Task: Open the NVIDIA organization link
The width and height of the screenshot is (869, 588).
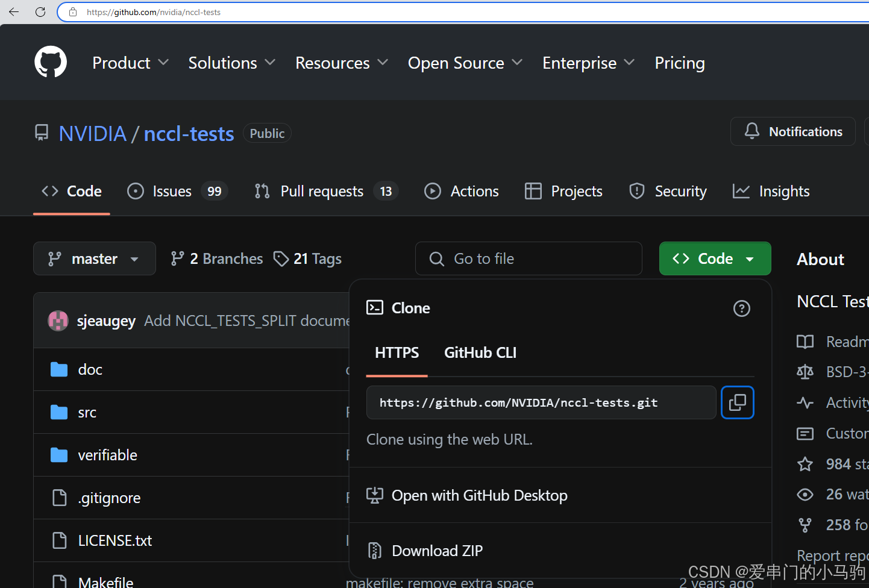Action: 93,134
